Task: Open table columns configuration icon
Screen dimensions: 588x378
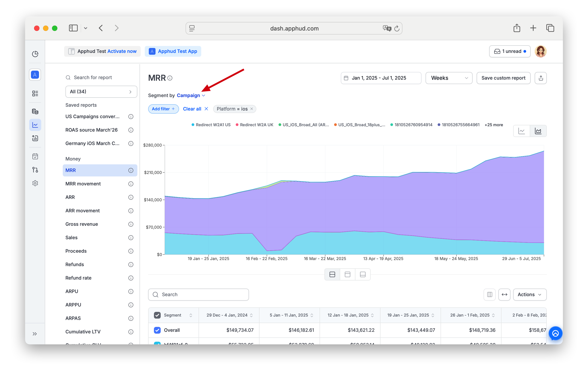Action: (489, 295)
